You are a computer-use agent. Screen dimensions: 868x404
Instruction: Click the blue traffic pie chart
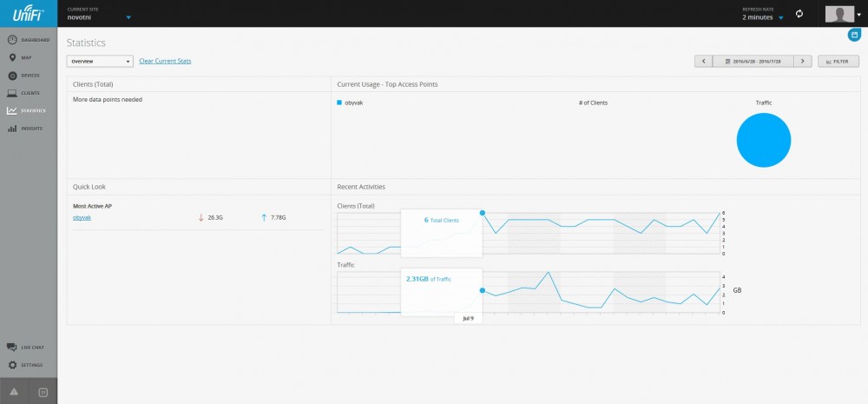click(763, 140)
